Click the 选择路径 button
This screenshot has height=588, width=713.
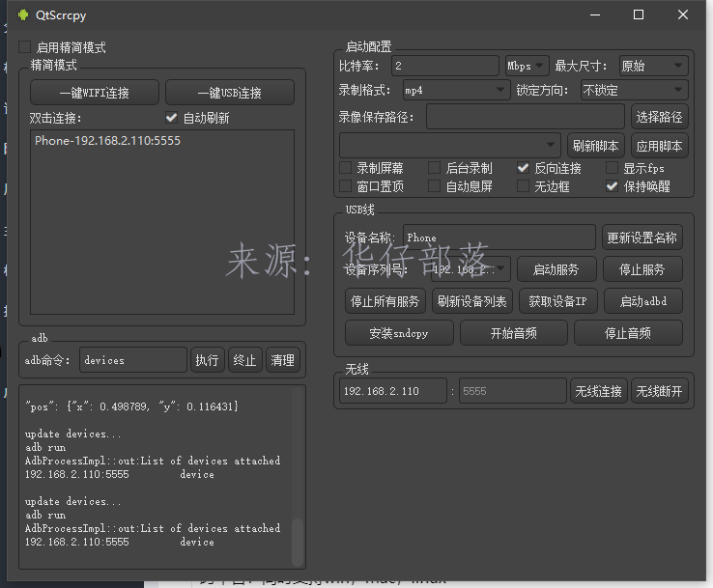pyautogui.click(x=659, y=117)
